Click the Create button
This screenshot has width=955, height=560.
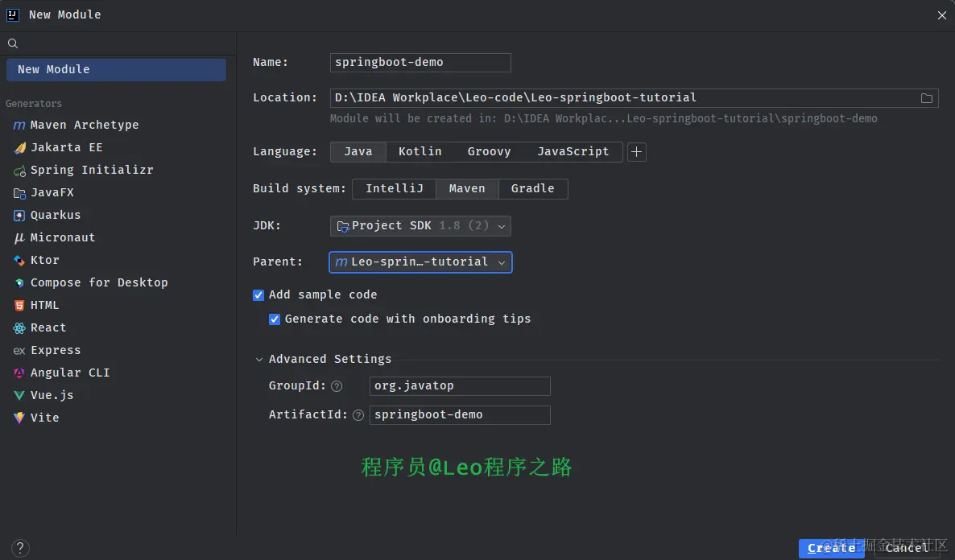(x=831, y=549)
